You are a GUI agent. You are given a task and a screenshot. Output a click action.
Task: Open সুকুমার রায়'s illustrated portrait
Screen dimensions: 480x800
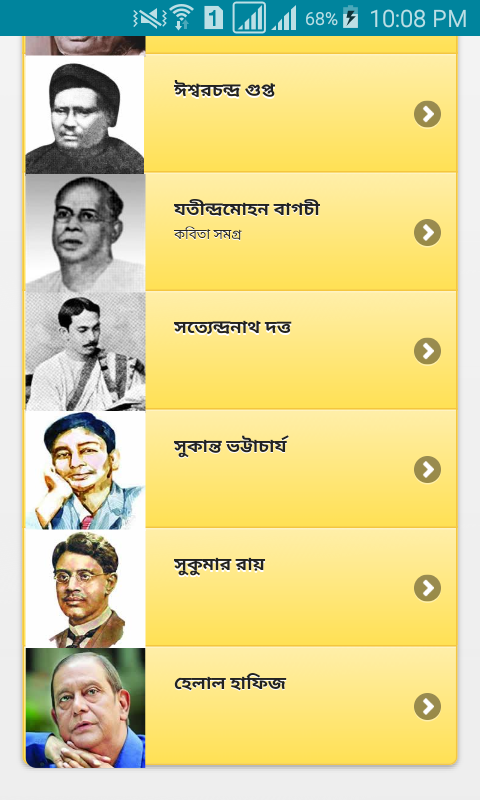point(85,588)
